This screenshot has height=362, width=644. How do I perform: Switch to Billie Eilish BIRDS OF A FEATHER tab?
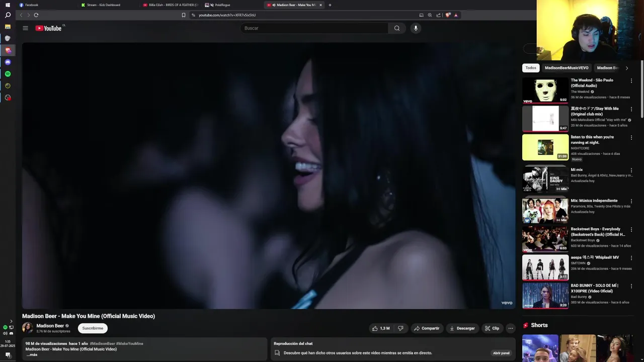[170, 5]
